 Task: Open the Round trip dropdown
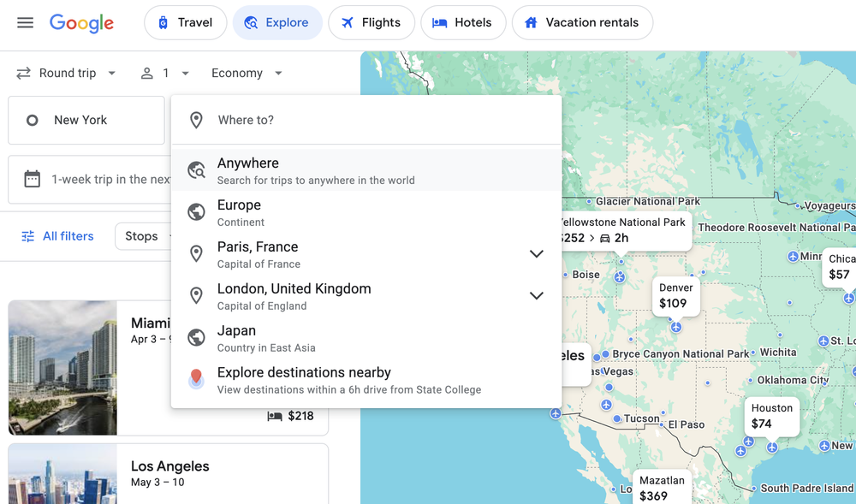pyautogui.click(x=66, y=73)
